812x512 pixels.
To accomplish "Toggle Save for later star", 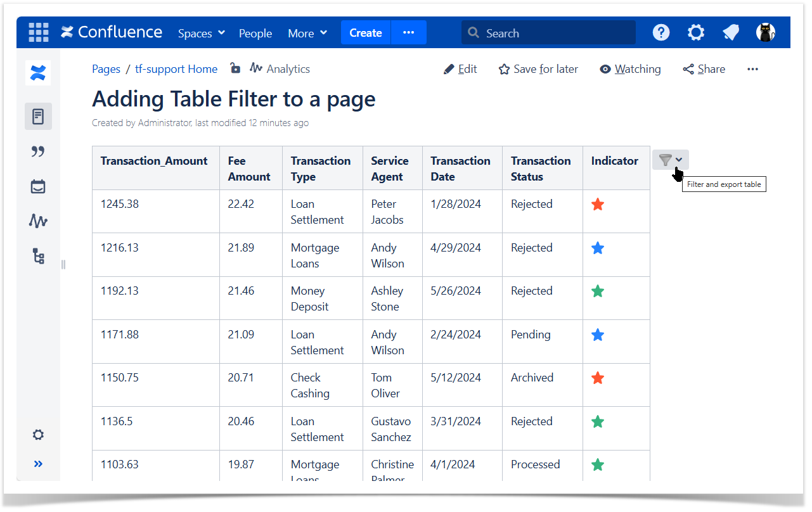I will tap(538, 69).
